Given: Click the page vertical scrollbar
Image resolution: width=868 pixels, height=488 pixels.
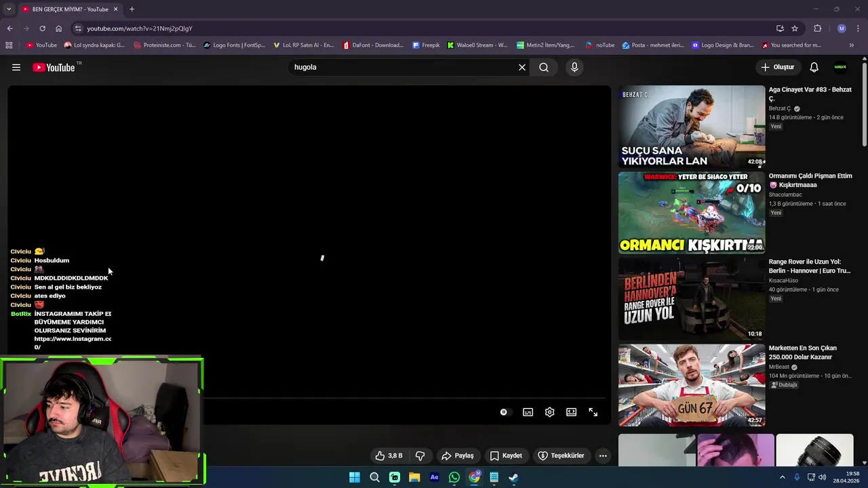Looking at the screenshot, I should point(864,105).
